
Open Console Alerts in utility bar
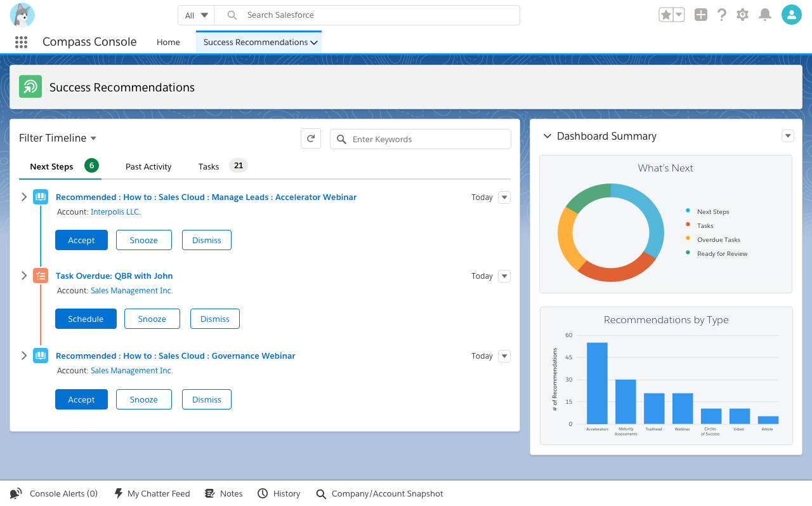54,493
